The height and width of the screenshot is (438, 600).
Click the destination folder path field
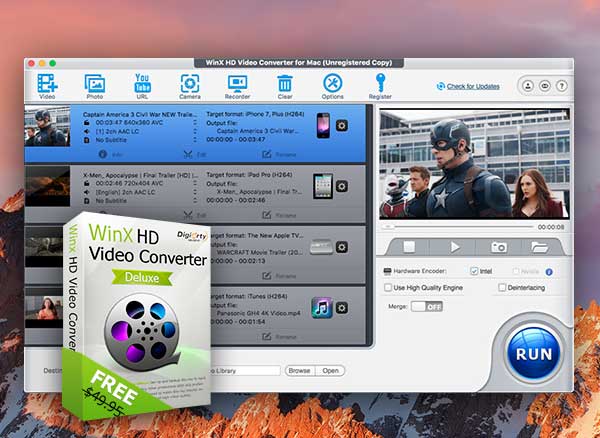coord(246,370)
